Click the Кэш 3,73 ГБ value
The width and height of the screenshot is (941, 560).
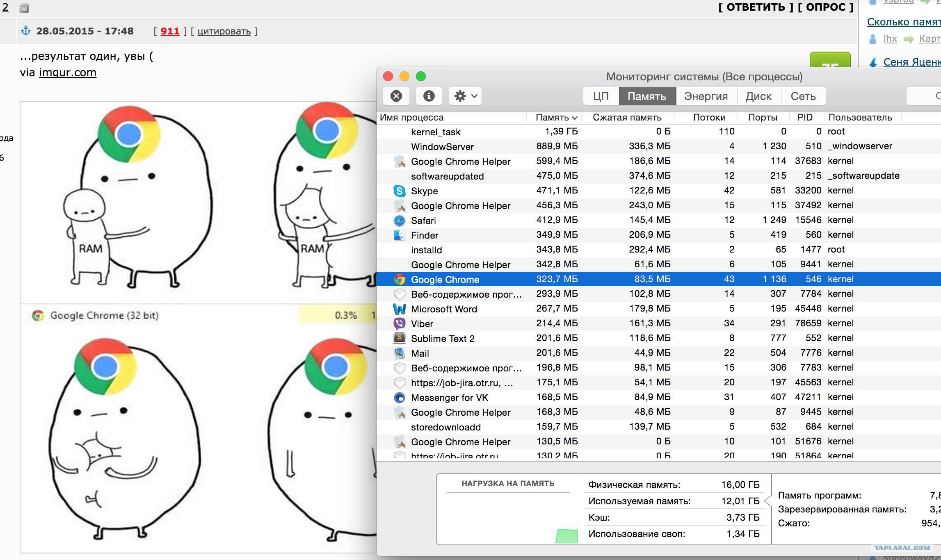[x=743, y=517]
